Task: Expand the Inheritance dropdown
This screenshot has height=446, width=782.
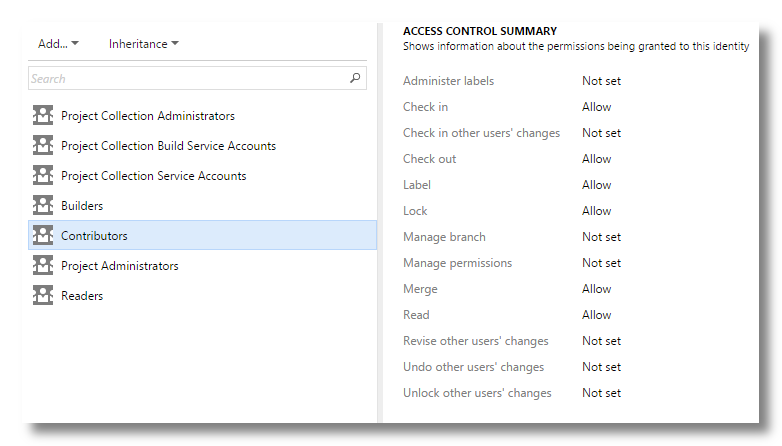Action: [x=144, y=44]
